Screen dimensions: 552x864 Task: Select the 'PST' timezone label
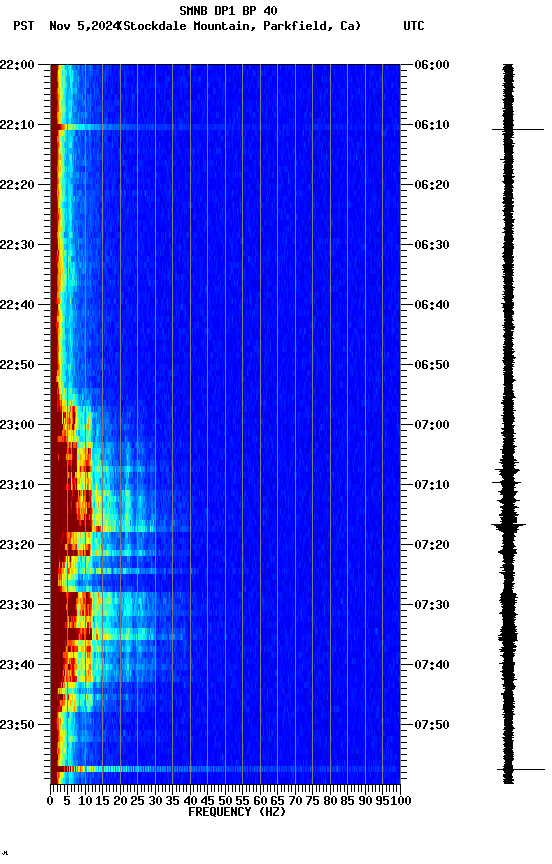tap(24, 26)
